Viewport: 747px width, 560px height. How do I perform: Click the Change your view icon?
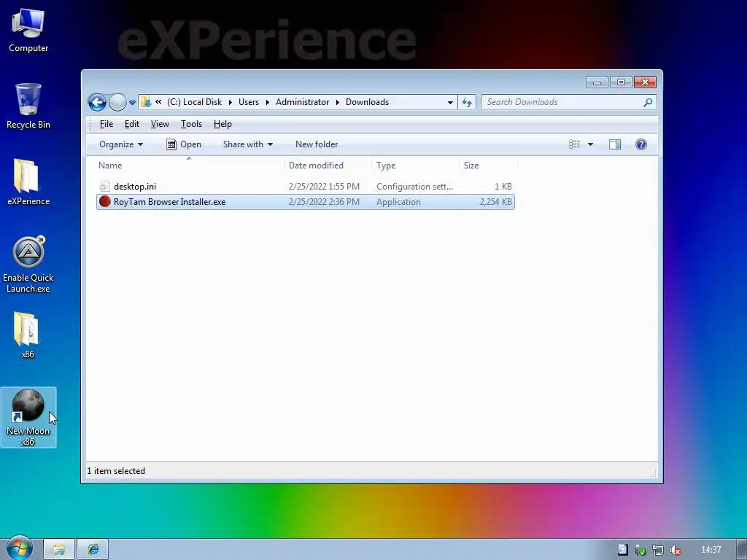pos(575,144)
